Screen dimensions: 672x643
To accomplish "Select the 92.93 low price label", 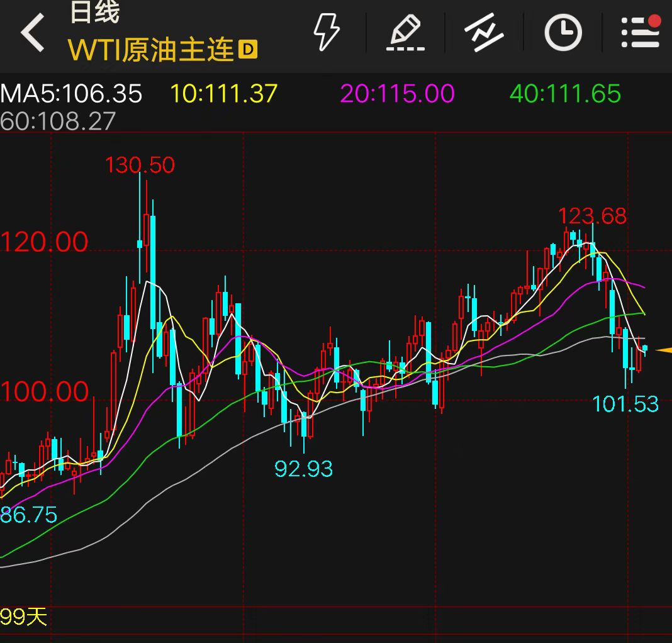I will click(303, 469).
